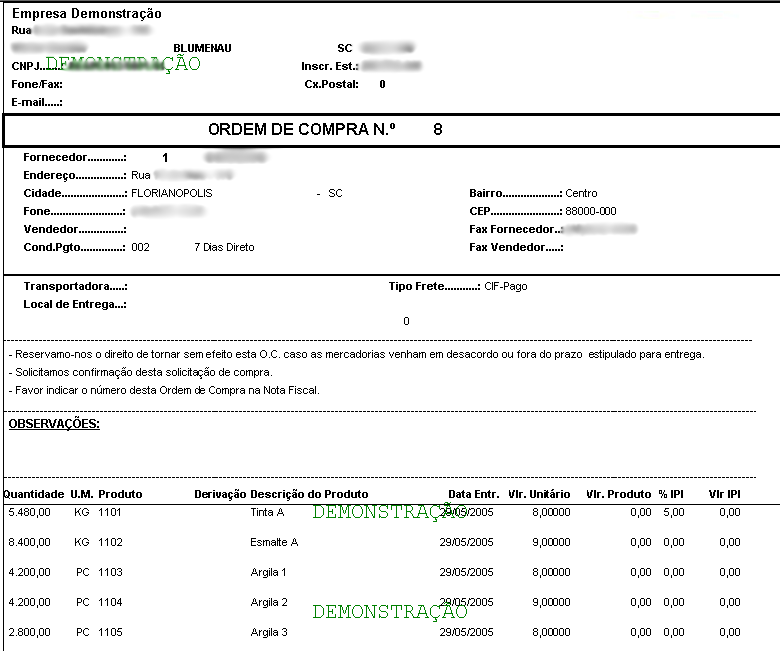Click product code '1103'
This screenshot has height=651, width=780.
[x=110, y=572]
